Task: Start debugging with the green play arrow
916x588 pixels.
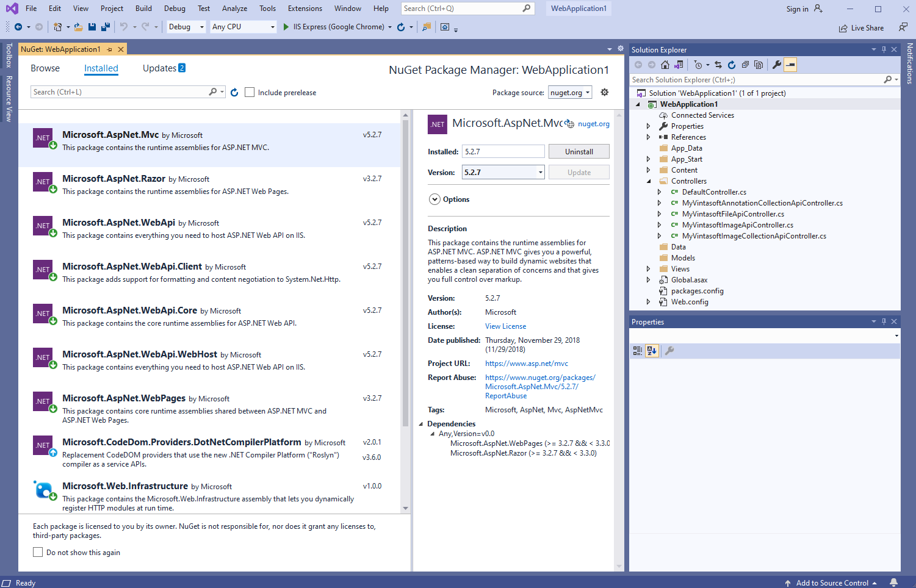Action: click(286, 27)
